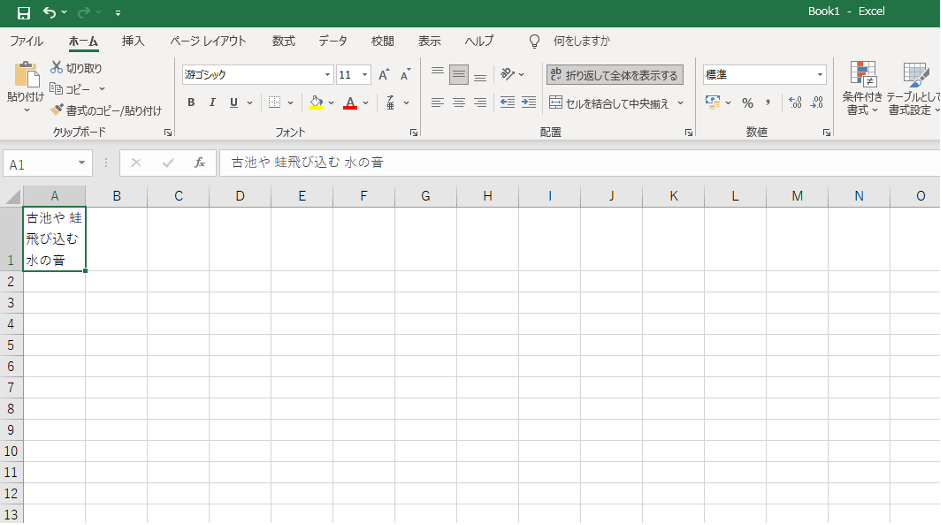Select the format painter 書式のコピー/貼り付け
941x525 pixels.
point(57,110)
